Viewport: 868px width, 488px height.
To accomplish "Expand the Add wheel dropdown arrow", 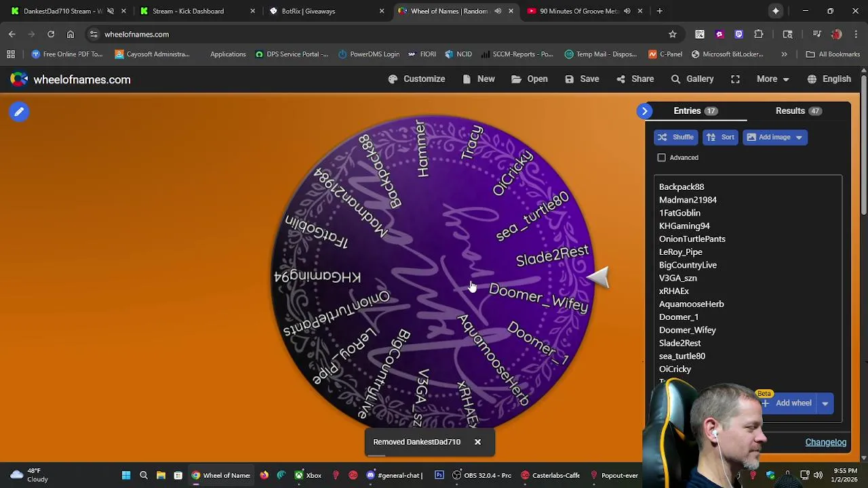I will (825, 403).
